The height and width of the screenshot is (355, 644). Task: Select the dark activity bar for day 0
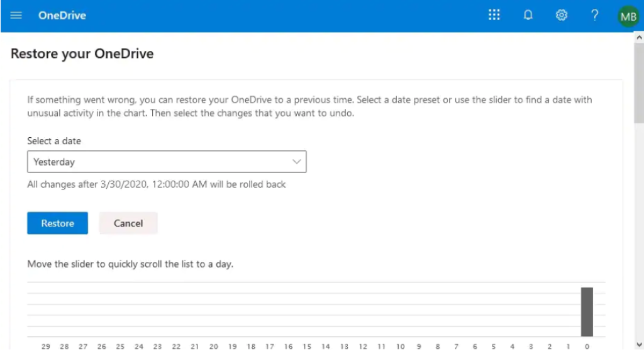(x=587, y=312)
